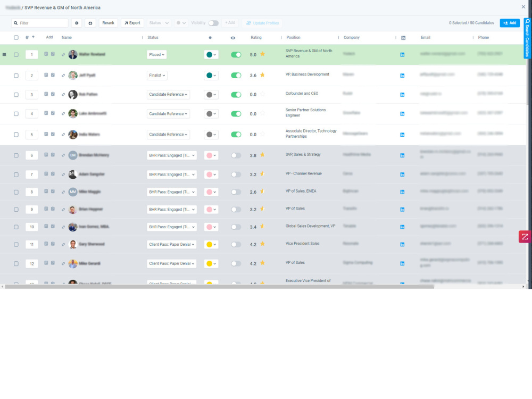Open the checklist icon in row 1

click(x=53, y=54)
